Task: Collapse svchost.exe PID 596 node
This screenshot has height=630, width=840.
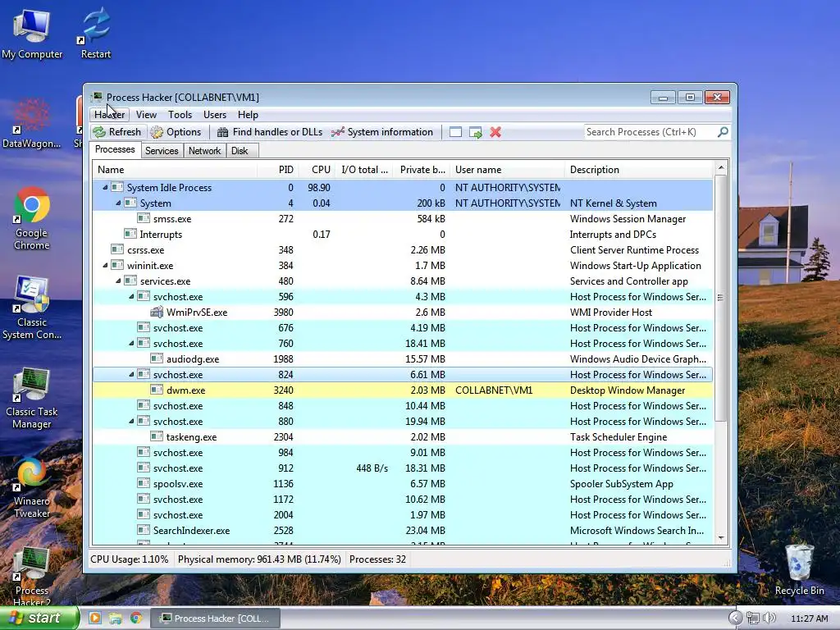Action: [x=131, y=296]
